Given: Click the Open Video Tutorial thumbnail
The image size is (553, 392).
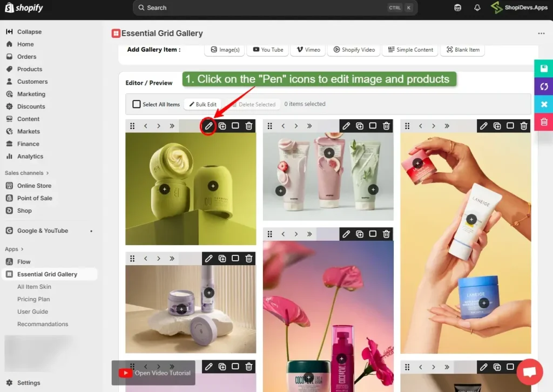Looking at the screenshot, I should click(x=153, y=373).
